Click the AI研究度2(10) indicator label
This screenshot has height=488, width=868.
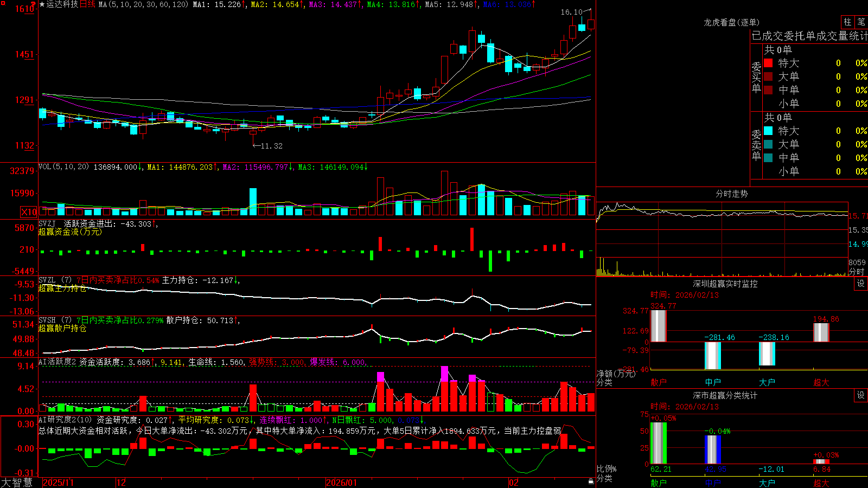[x=65, y=420]
